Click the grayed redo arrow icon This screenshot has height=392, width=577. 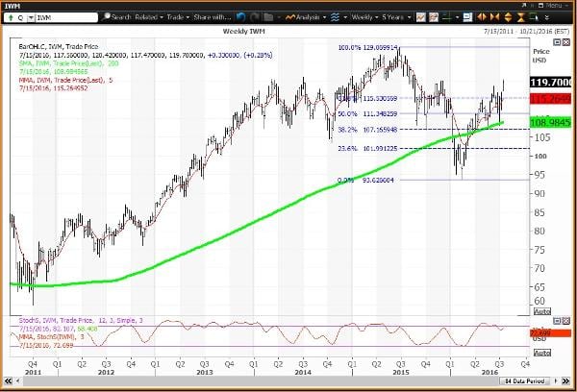point(254,17)
